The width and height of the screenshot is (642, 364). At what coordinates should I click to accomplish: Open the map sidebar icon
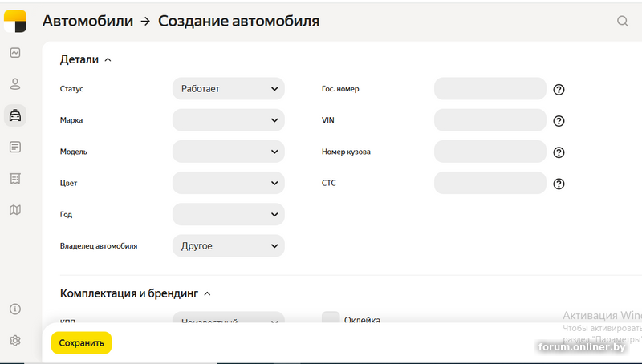pyautogui.click(x=14, y=210)
